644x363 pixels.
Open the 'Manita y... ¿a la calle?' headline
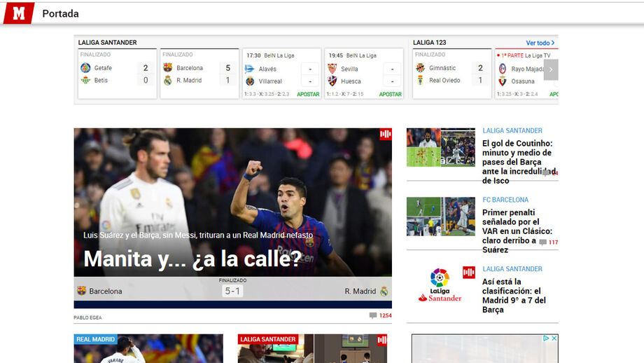pyautogui.click(x=192, y=259)
